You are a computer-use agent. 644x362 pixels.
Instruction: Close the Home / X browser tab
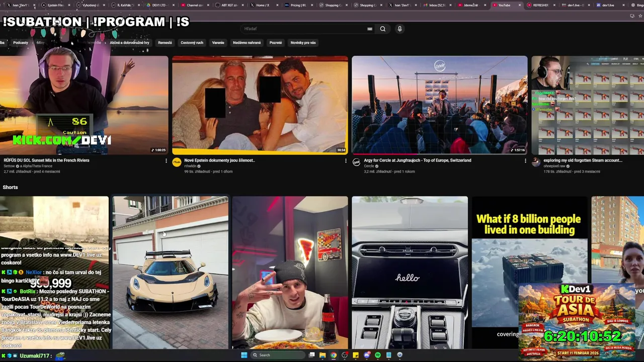[x=277, y=5]
